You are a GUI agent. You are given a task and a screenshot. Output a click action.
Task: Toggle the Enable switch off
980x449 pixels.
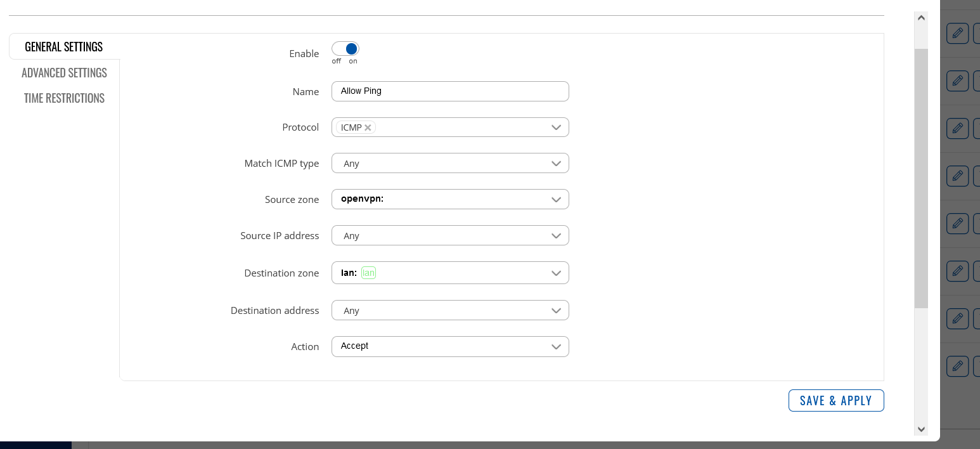click(345, 49)
